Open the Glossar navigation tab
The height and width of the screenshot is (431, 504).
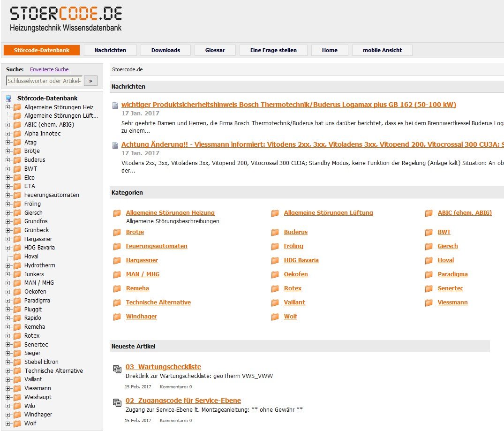[x=215, y=50]
